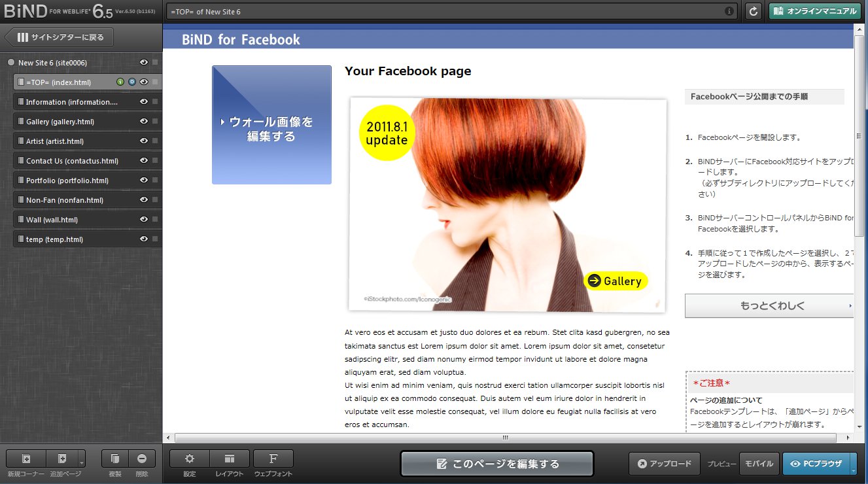The image size is (868, 484).
Task: Toggle eye visibility for Non-Fan page
Action: pos(143,199)
